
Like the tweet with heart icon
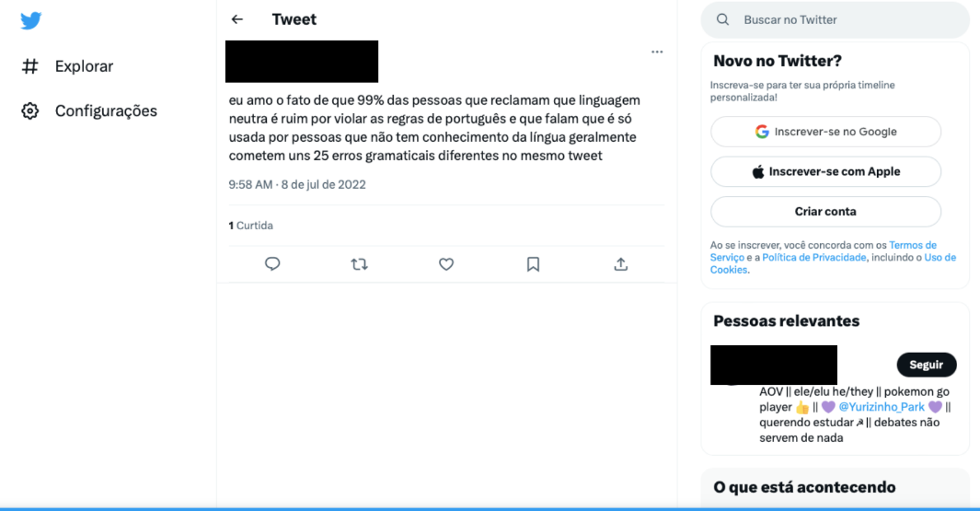click(446, 264)
